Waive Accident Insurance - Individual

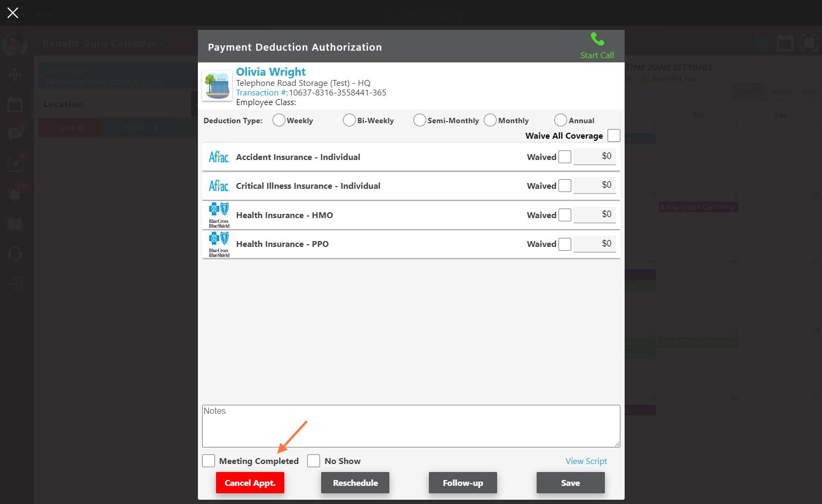[565, 157]
